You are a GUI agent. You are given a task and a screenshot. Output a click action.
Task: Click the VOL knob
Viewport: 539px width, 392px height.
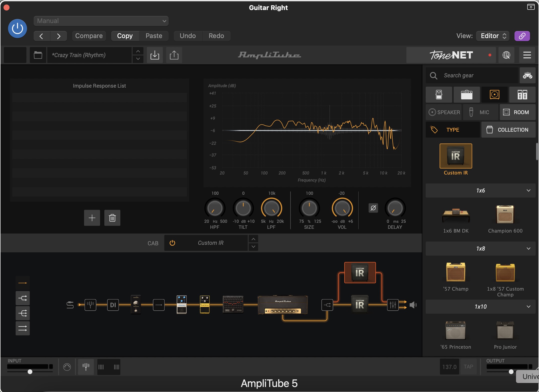click(342, 208)
